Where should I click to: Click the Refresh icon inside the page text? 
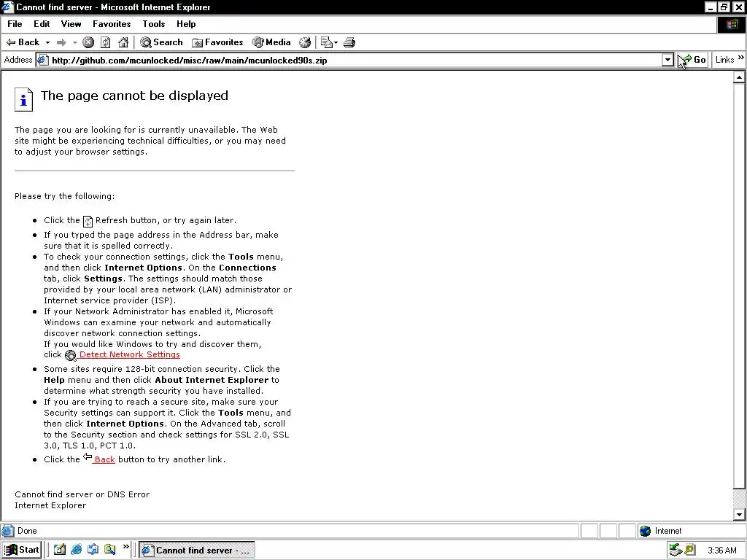[x=88, y=221]
